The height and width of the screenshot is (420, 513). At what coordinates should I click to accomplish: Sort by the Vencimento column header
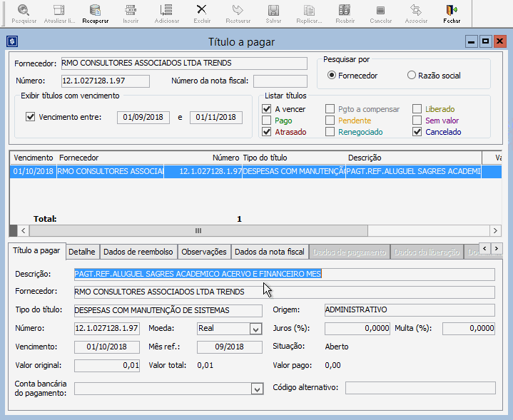(33, 157)
